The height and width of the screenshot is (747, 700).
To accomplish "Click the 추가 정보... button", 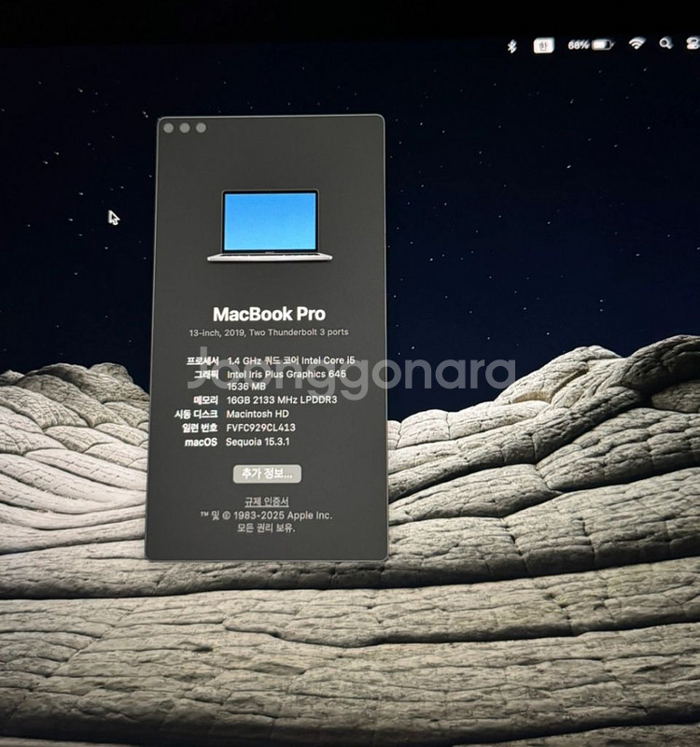I will pyautogui.click(x=267, y=473).
